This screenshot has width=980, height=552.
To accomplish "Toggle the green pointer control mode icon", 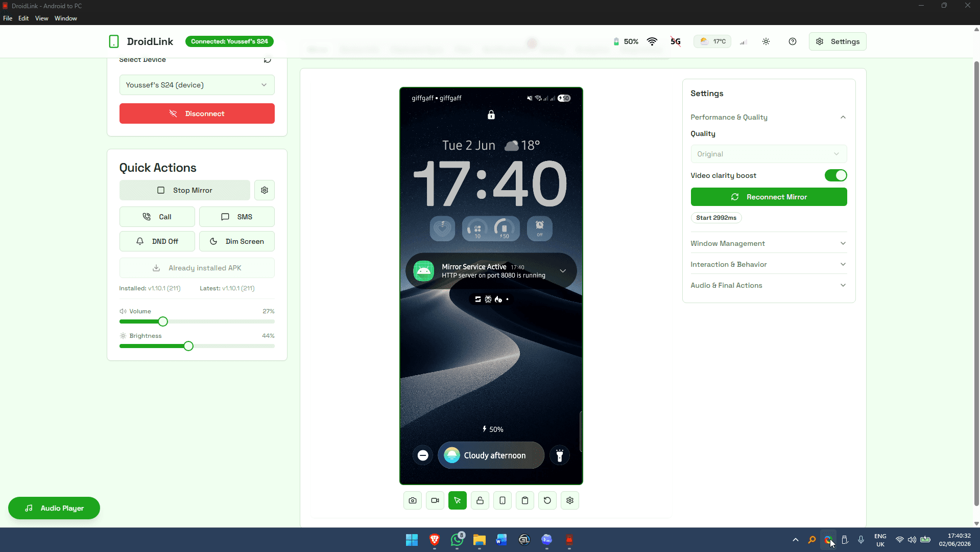I will coord(458,500).
